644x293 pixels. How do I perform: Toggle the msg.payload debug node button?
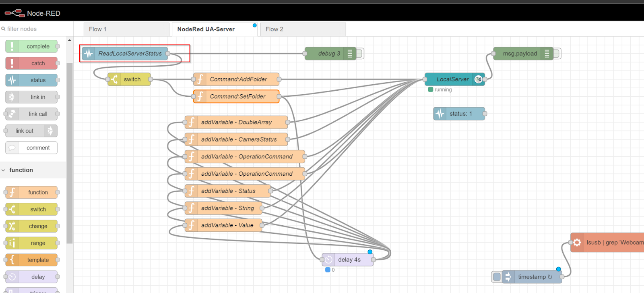(x=557, y=54)
